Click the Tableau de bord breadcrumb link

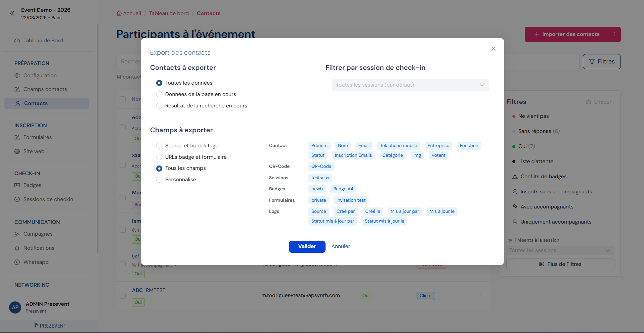tap(169, 13)
